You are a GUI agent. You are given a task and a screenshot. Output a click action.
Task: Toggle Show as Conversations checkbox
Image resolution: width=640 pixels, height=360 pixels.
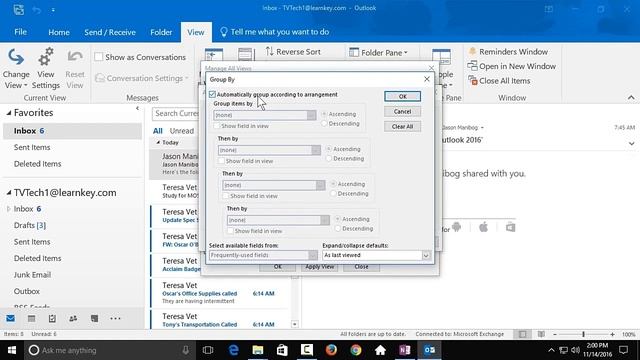pyautogui.click(x=99, y=57)
